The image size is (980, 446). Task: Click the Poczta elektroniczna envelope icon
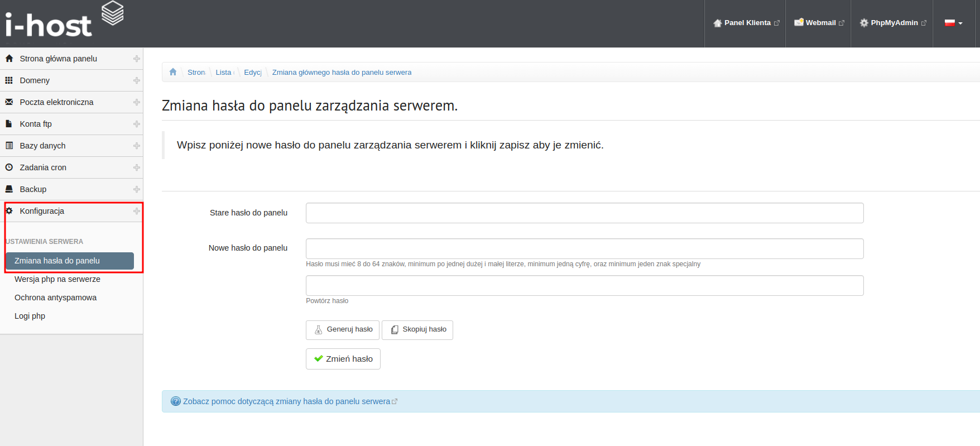[x=9, y=102]
